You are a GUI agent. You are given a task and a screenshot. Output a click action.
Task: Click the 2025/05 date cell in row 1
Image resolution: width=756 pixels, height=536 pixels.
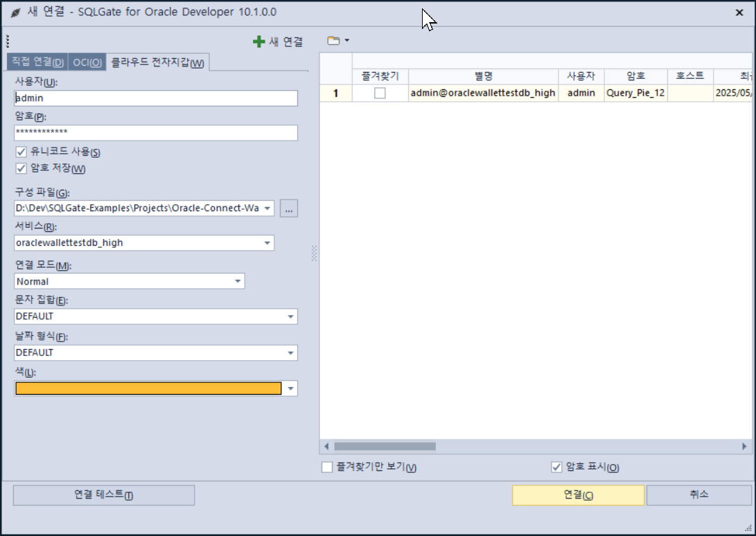(733, 93)
